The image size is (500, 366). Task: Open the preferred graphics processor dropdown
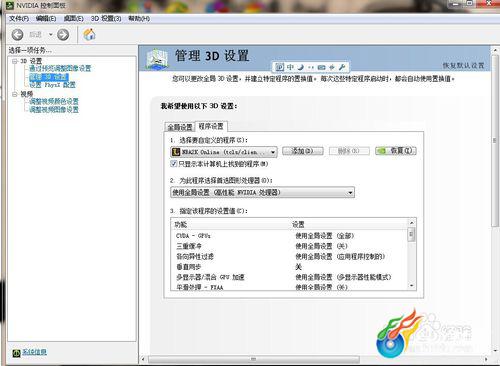[x=262, y=192]
